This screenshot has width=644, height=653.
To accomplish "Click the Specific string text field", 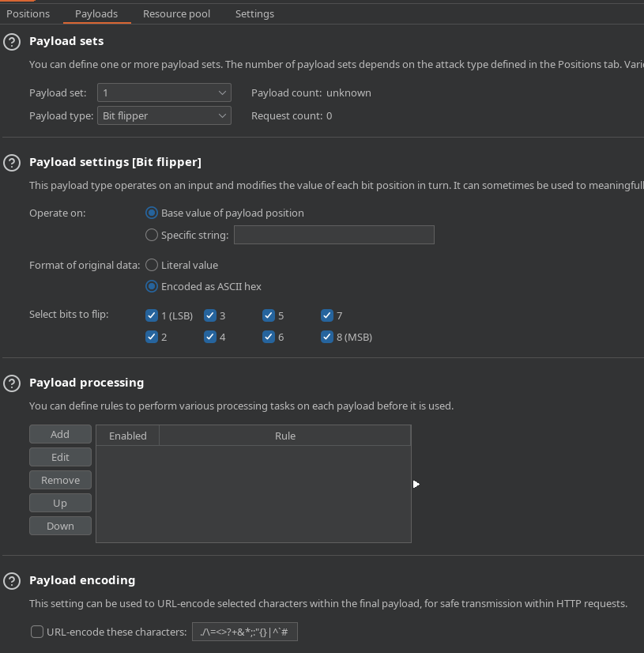I will pyautogui.click(x=333, y=235).
